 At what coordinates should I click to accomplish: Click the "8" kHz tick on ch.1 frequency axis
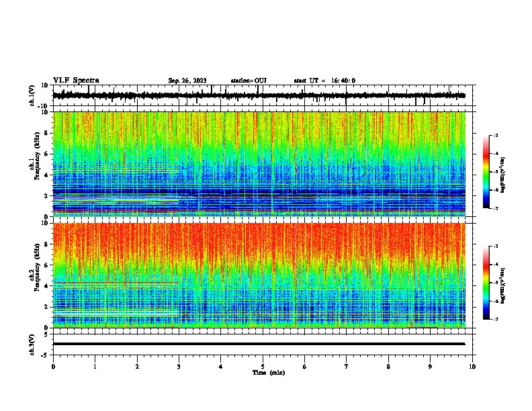click(x=47, y=133)
